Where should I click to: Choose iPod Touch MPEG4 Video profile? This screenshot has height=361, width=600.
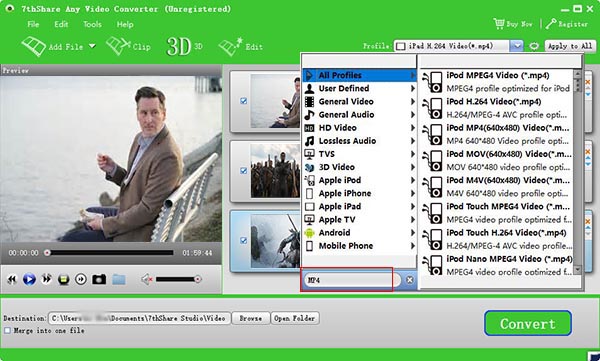(x=497, y=213)
